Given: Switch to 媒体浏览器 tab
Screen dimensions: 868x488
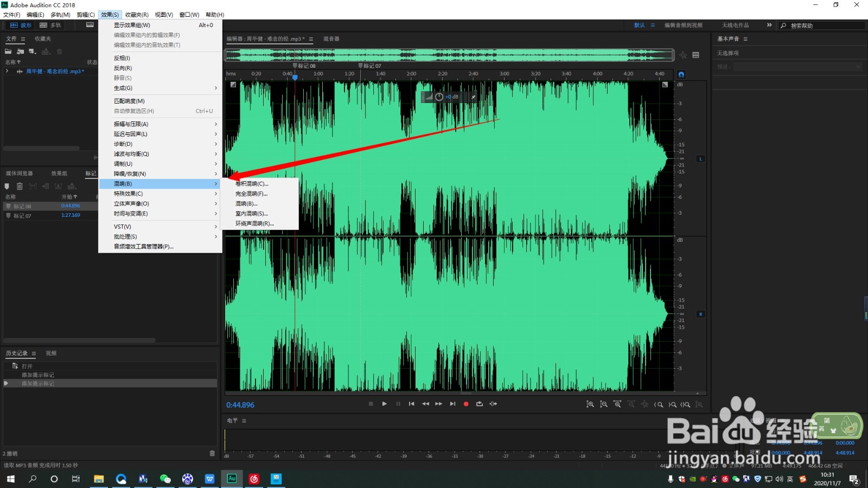Looking at the screenshot, I should click(x=20, y=174).
